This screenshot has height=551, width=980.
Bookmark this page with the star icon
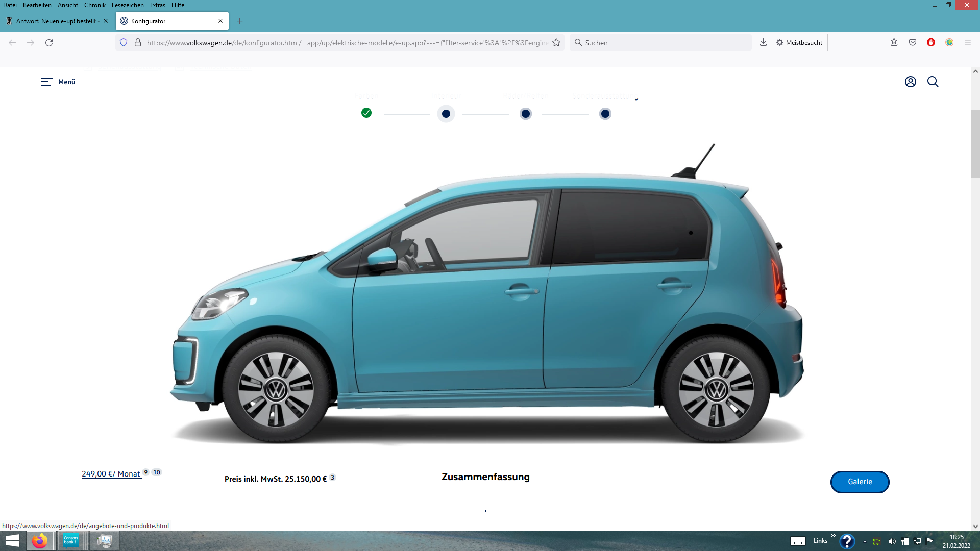(x=556, y=43)
